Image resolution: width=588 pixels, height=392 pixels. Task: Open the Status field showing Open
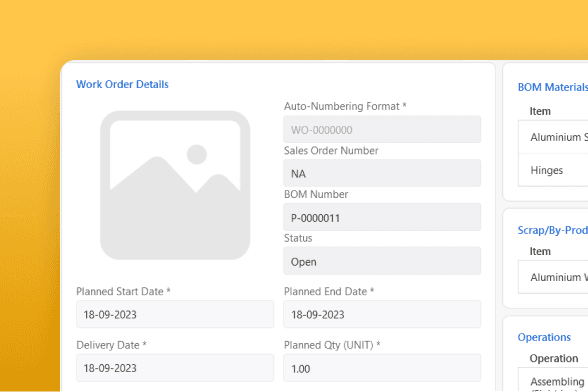click(382, 261)
